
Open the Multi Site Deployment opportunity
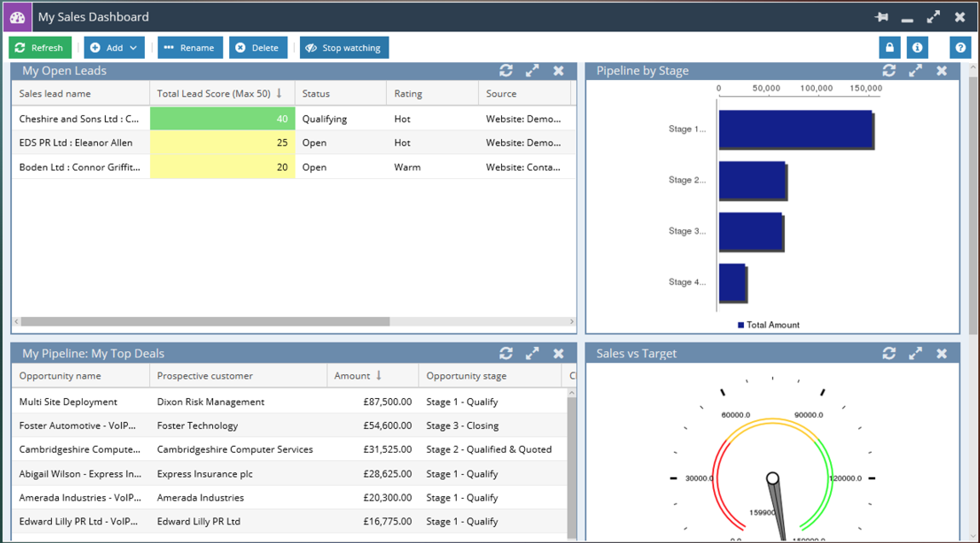[68, 401]
